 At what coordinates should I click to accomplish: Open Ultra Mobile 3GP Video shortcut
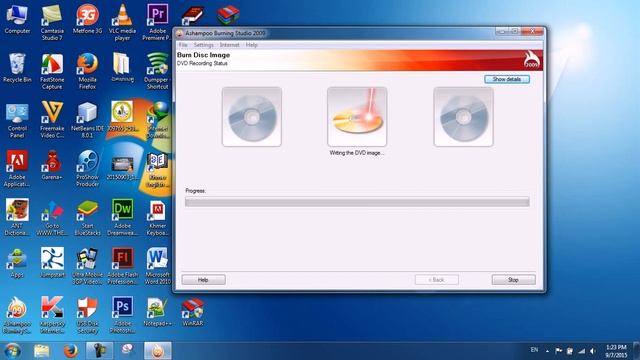tap(87, 266)
